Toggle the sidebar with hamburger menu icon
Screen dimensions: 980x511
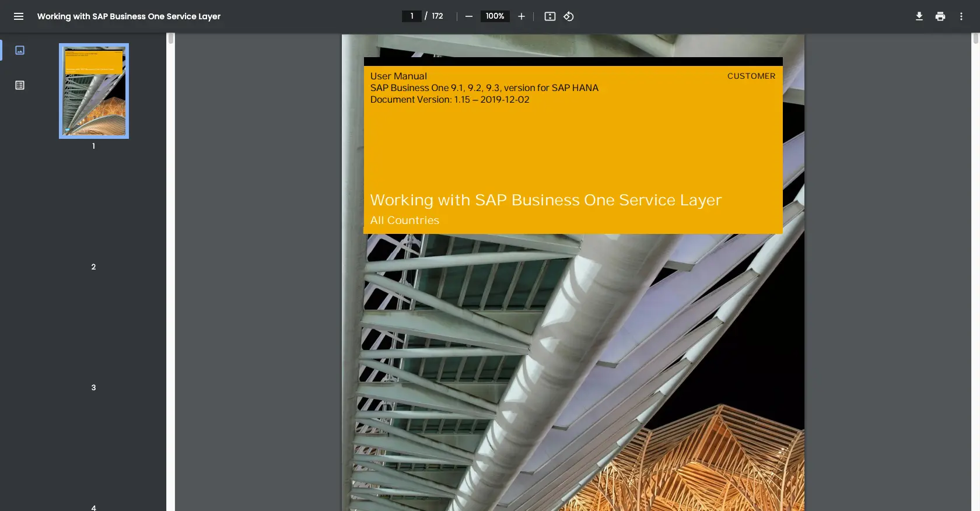click(x=19, y=16)
